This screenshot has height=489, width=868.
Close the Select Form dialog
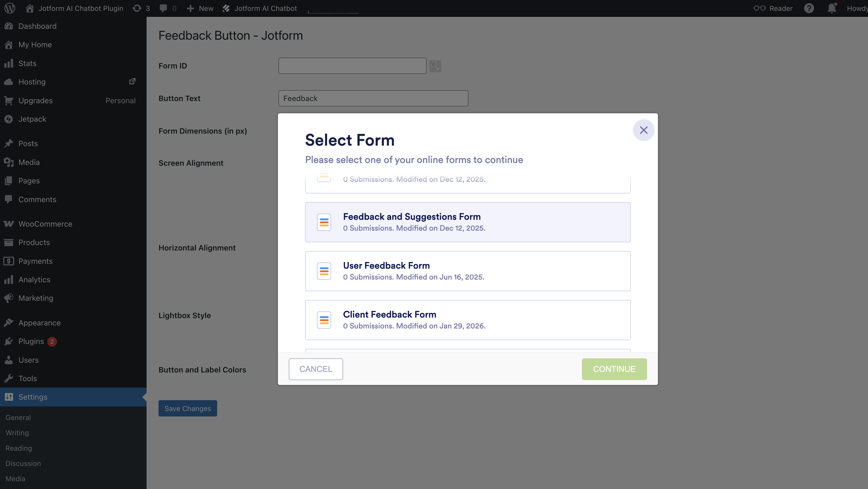click(643, 130)
